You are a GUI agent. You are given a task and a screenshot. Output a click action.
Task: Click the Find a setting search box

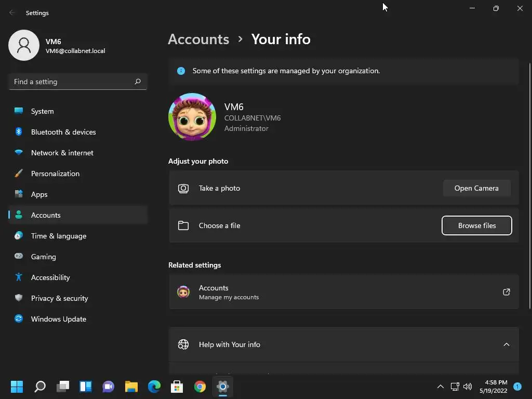tap(78, 82)
